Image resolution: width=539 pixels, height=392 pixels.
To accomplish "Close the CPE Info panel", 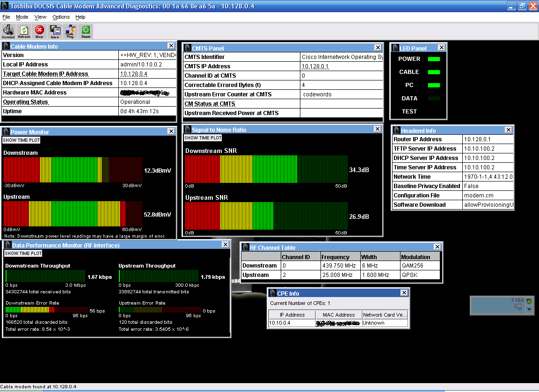I will click(x=404, y=293).
